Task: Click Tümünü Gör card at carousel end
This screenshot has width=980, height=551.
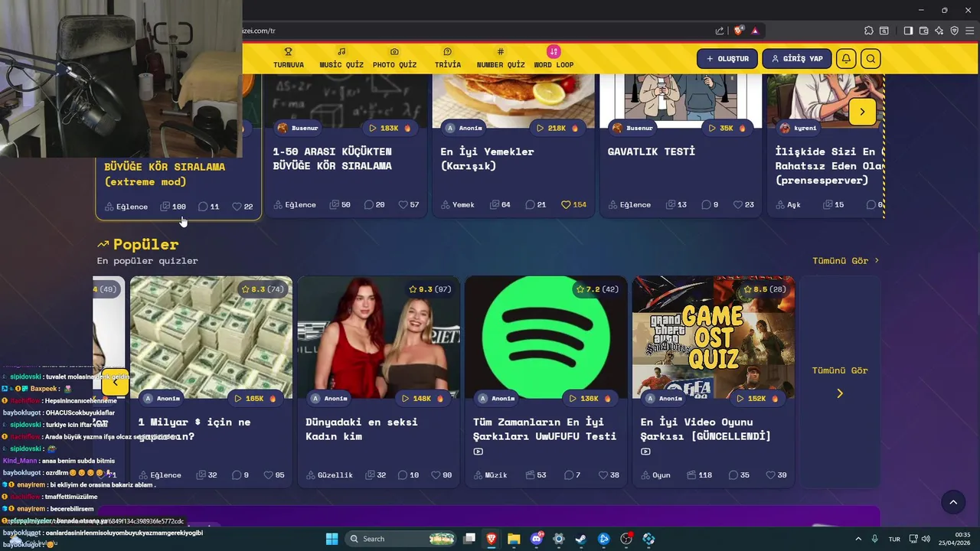Action: point(840,381)
